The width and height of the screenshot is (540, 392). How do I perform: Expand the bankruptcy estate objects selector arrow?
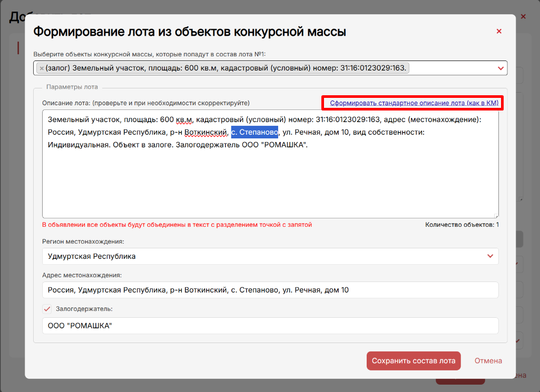coord(500,68)
